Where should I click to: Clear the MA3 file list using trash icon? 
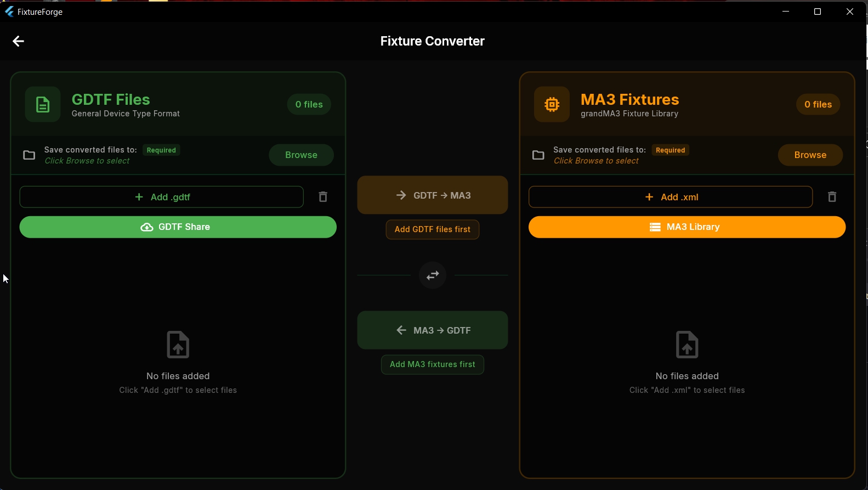pos(832,196)
